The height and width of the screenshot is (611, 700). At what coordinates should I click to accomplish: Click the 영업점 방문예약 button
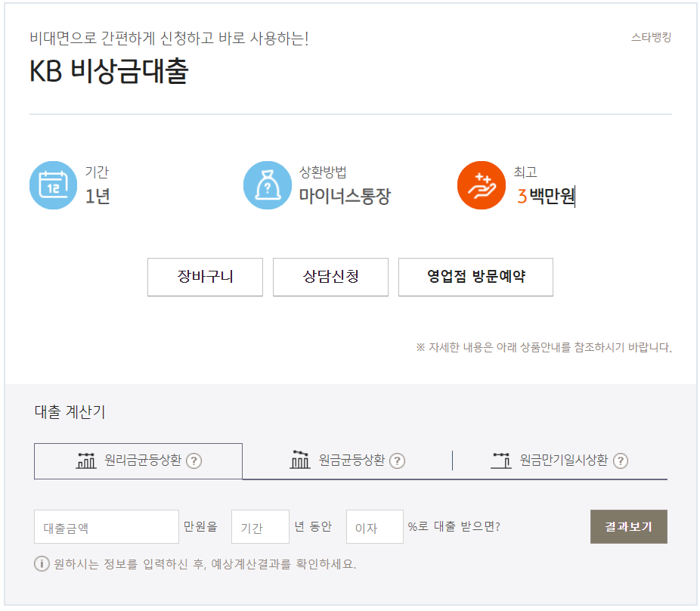tap(476, 277)
